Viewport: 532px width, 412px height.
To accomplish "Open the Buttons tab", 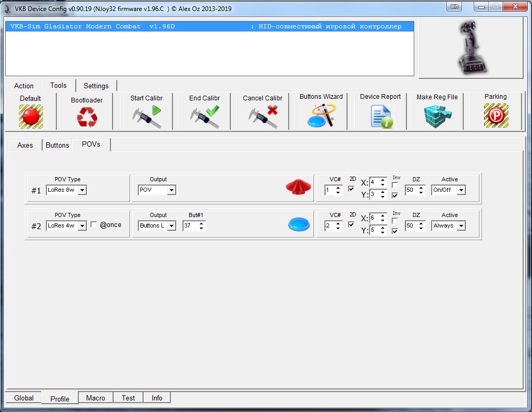I will (x=57, y=145).
